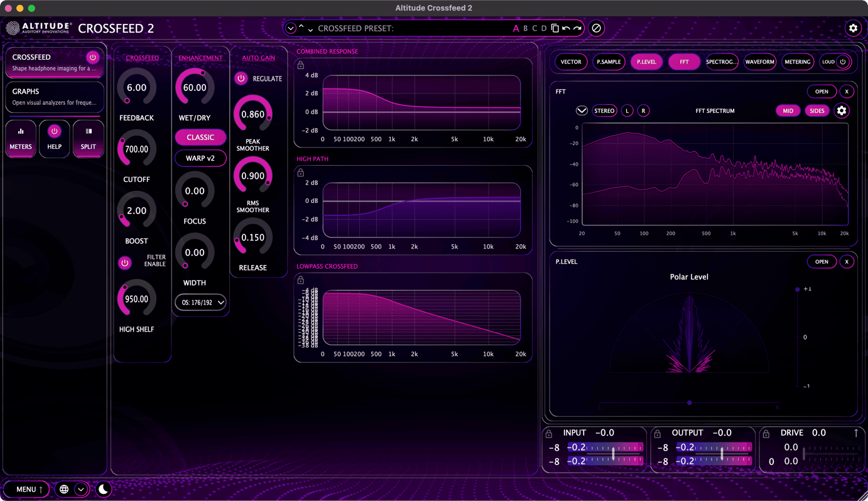Click the lock icon on Combined Response graph

[300, 65]
